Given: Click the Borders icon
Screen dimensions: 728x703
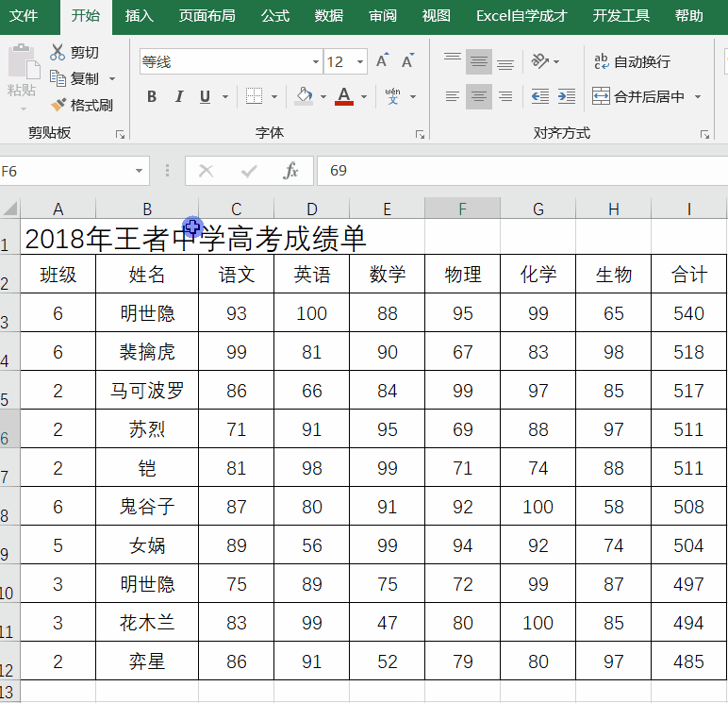Looking at the screenshot, I should [254, 96].
